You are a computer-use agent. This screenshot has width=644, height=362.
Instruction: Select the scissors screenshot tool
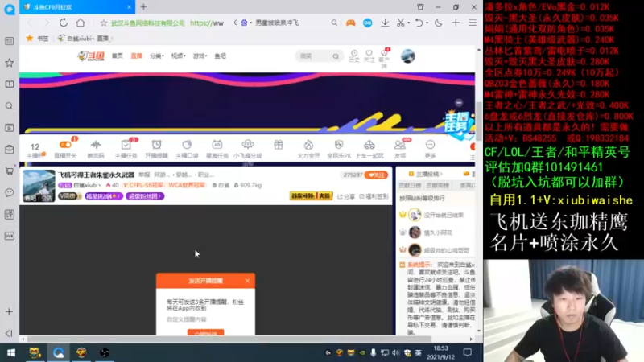coord(400,23)
